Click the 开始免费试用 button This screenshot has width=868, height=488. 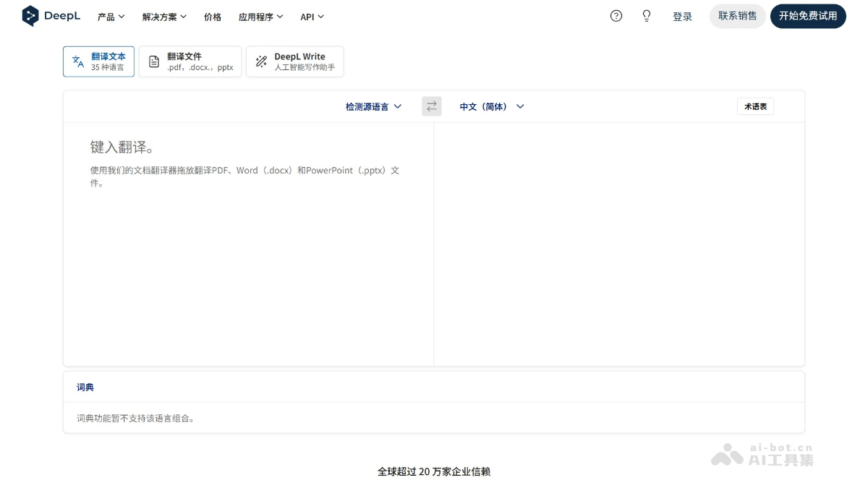click(808, 16)
